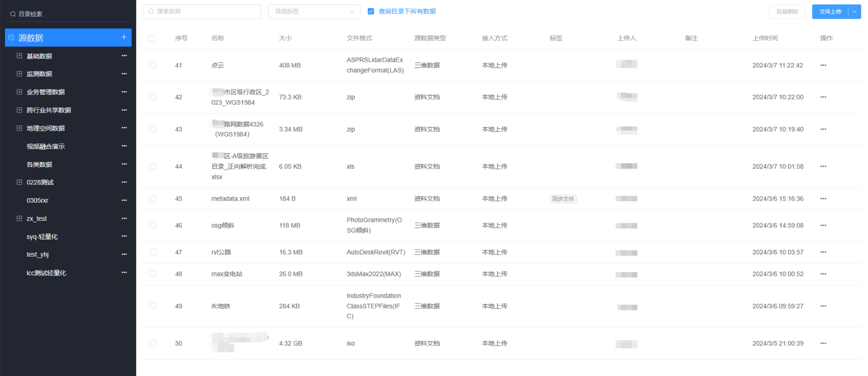Open more options for 地理空间数据 folder
Image resolution: width=868 pixels, height=376 pixels.
tap(124, 128)
